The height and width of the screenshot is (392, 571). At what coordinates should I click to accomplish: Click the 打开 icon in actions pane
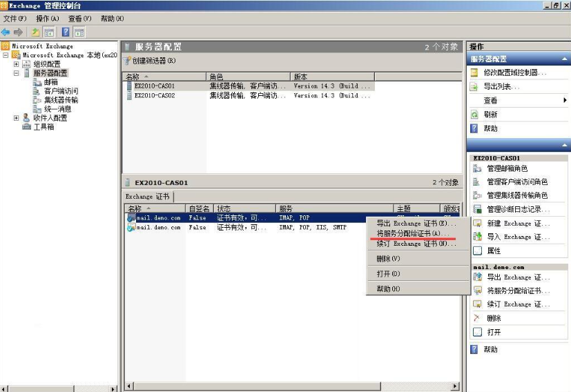(477, 332)
